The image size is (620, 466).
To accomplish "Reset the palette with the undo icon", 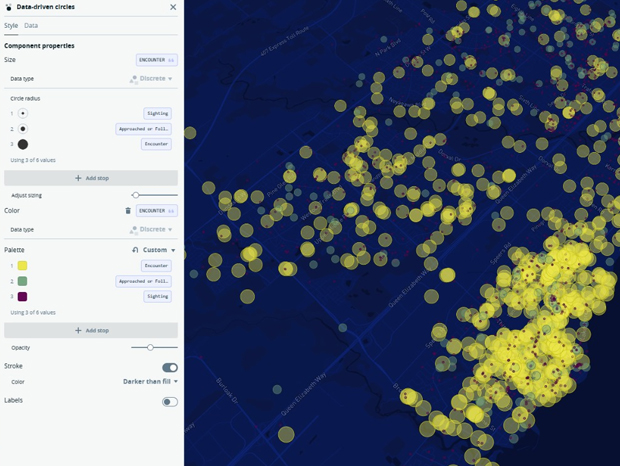I will coord(135,250).
